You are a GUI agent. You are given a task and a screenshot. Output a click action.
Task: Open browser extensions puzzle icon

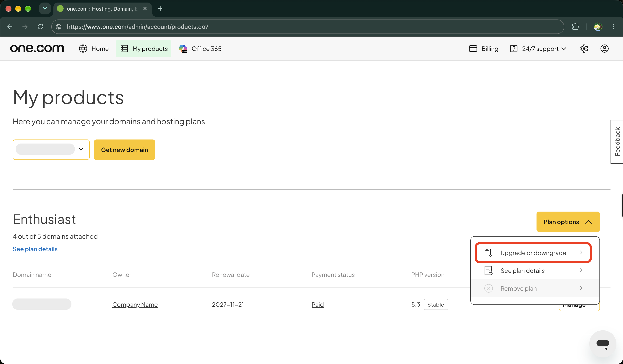tap(575, 27)
